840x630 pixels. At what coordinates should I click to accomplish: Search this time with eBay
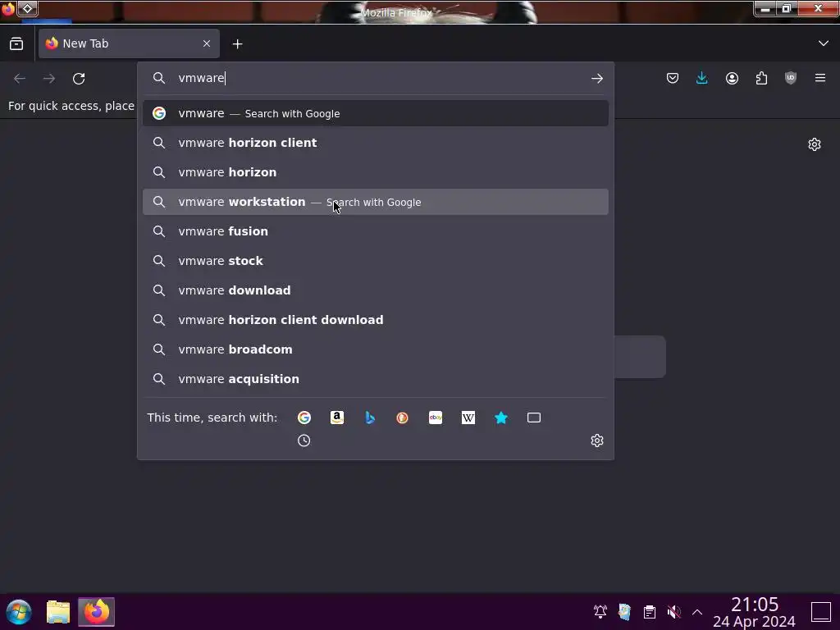tap(436, 418)
